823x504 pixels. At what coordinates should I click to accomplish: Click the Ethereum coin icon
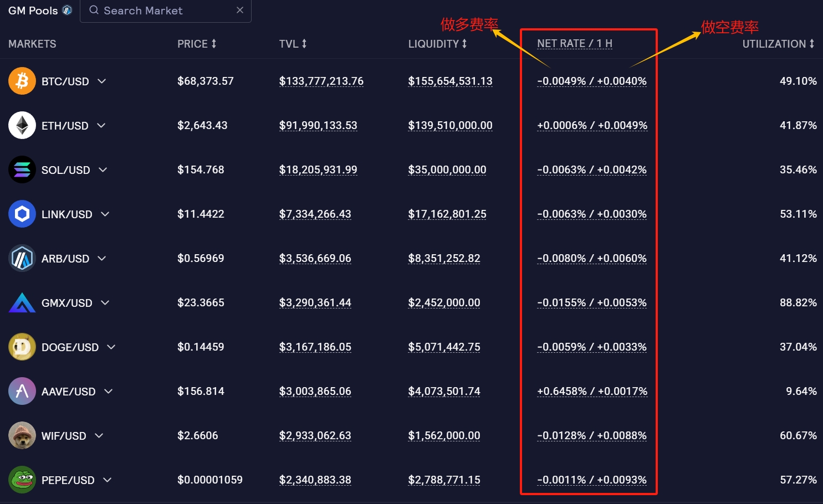coord(22,125)
